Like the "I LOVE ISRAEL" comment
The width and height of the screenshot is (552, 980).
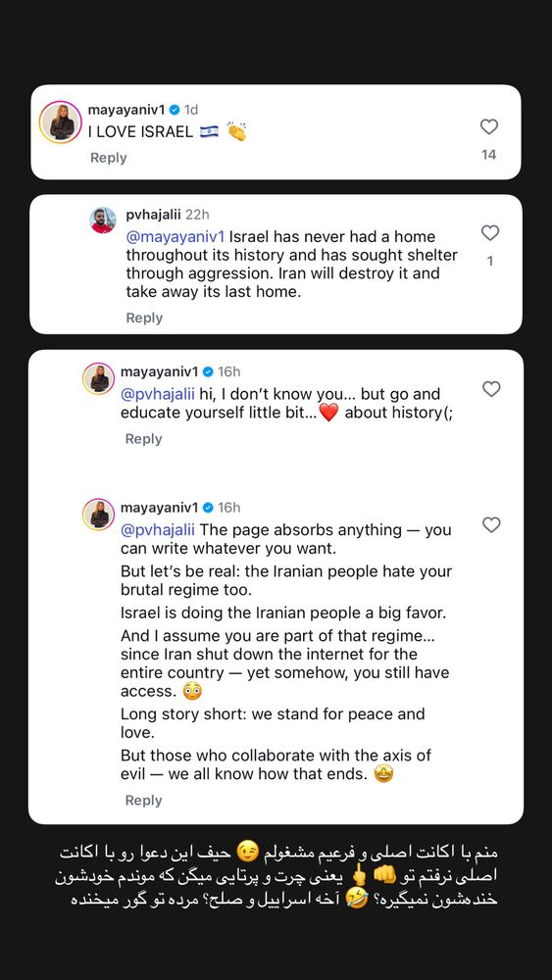pos(489,126)
